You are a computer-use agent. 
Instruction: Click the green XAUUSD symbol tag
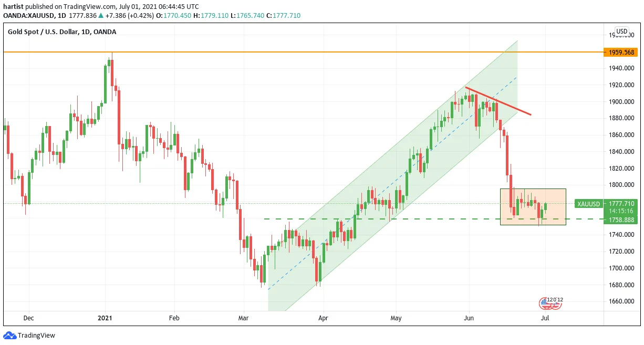point(588,204)
